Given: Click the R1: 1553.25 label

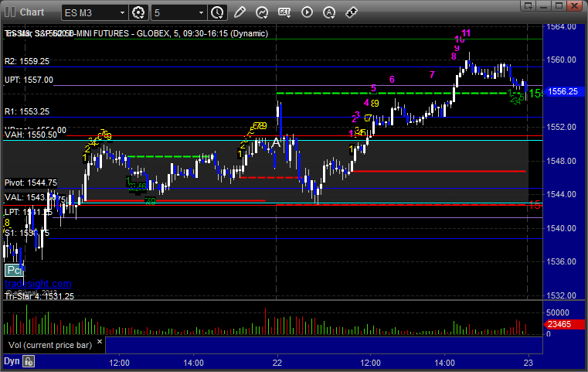Looking at the screenshot, I should coord(27,111).
